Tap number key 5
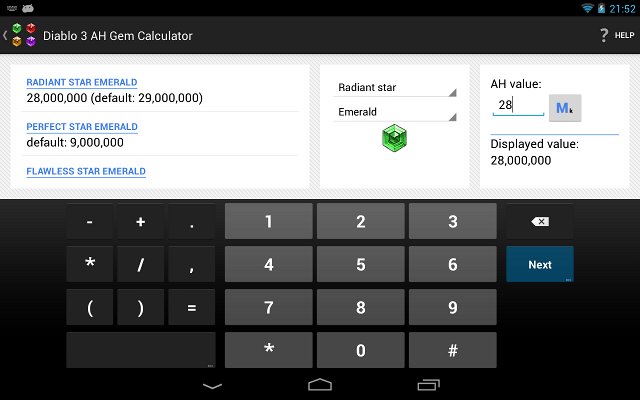Screen dimensions: 640x400 [x=361, y=264]
